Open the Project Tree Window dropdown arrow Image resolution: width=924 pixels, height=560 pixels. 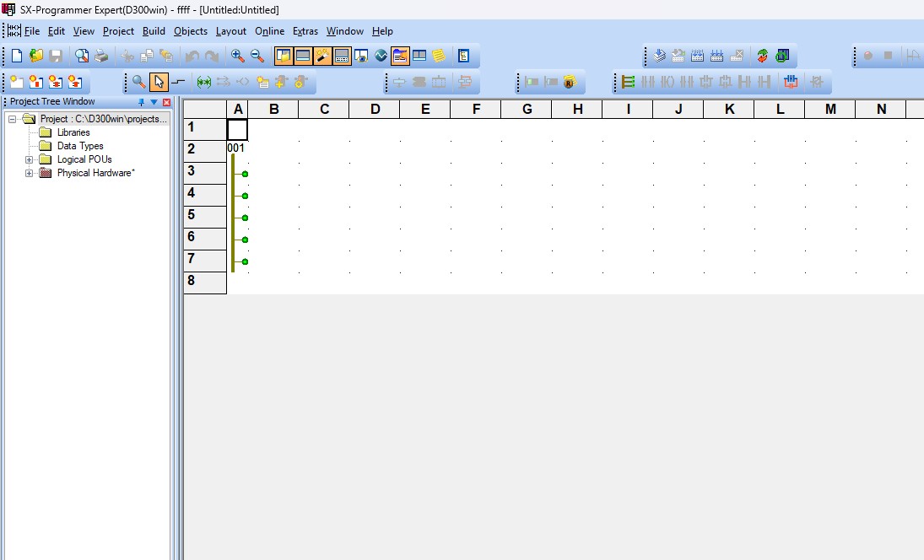(154, 102)
